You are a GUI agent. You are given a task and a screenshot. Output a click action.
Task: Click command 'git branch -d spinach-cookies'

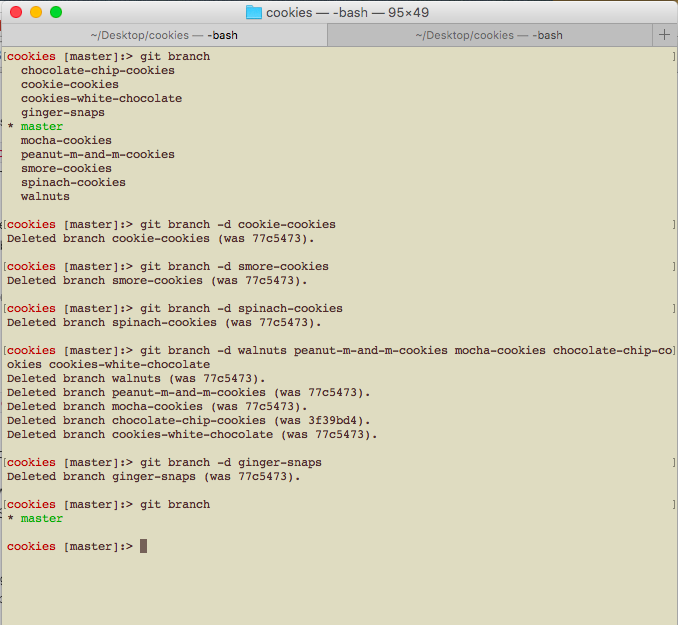coord(241,308)
